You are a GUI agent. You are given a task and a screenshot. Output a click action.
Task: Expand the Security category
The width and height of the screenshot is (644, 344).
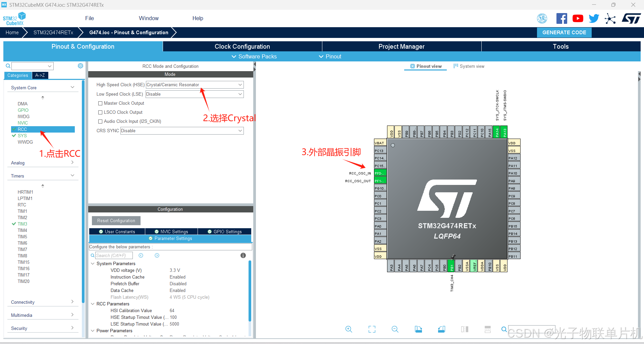coord(43,328)
